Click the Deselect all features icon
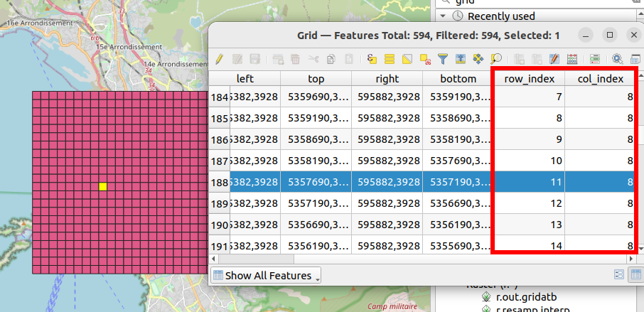 [425, 59]
